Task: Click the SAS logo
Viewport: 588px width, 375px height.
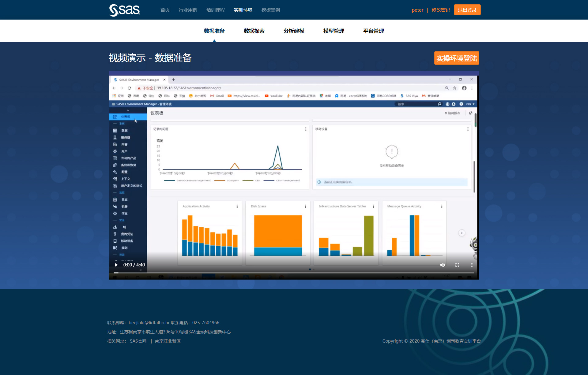Action: click(x=125, y=10)
